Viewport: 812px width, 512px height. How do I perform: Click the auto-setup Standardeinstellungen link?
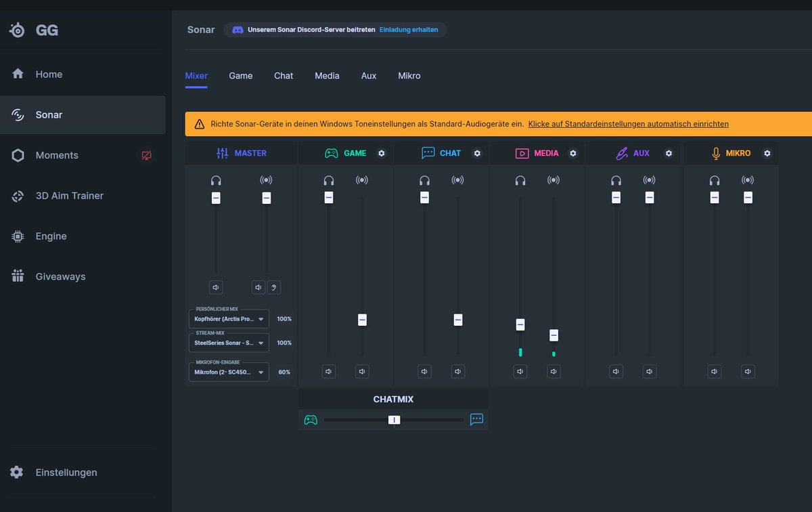(x=629, y=124)
